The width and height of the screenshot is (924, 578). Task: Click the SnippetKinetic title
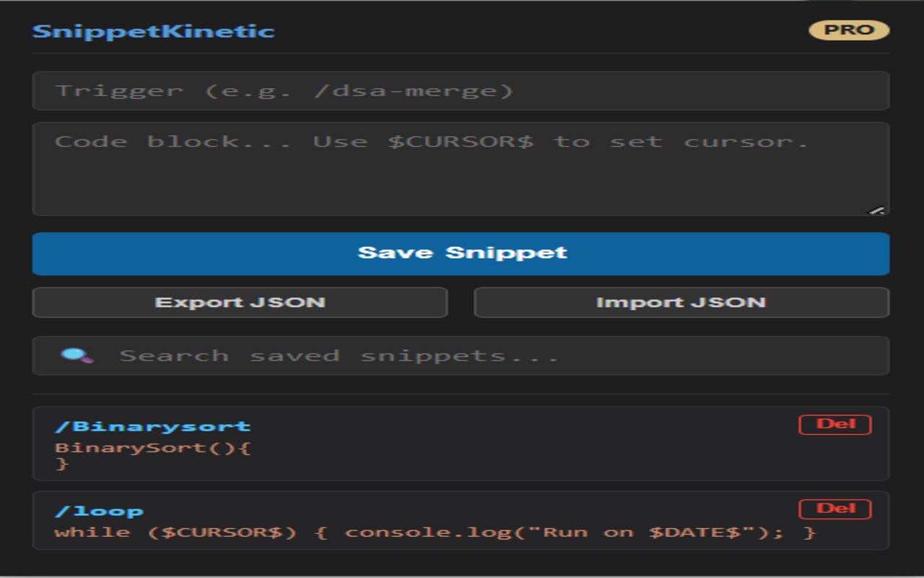[x=154, y=32]
